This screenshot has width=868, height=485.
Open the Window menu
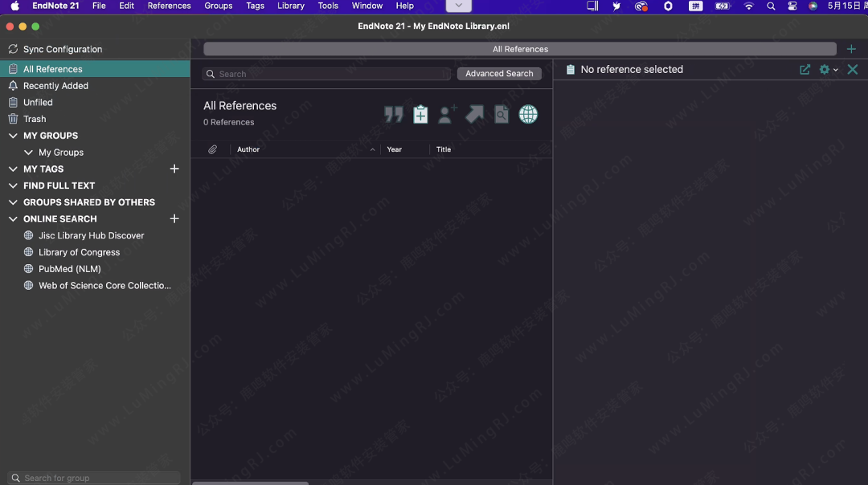[367, 6]
